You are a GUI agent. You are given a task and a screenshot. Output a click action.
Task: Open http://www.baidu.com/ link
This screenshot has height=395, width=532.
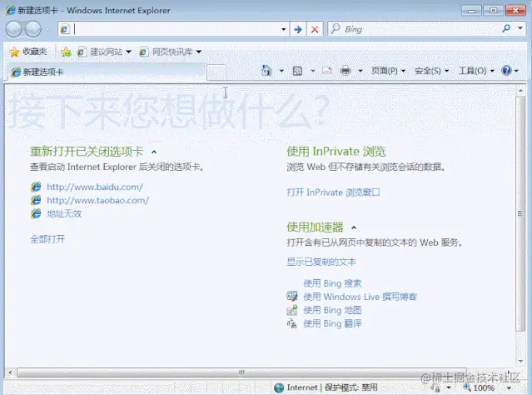tap(95, 187)
